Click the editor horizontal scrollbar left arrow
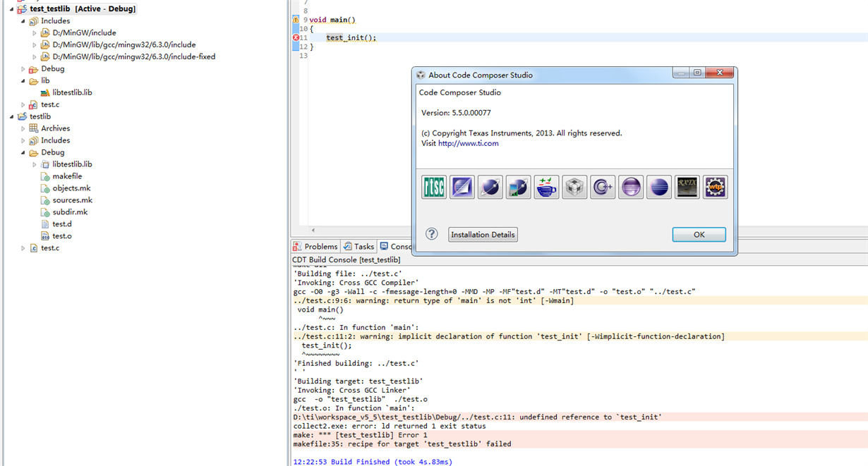This screenshot has height=466, width=868. coord(313,230)
